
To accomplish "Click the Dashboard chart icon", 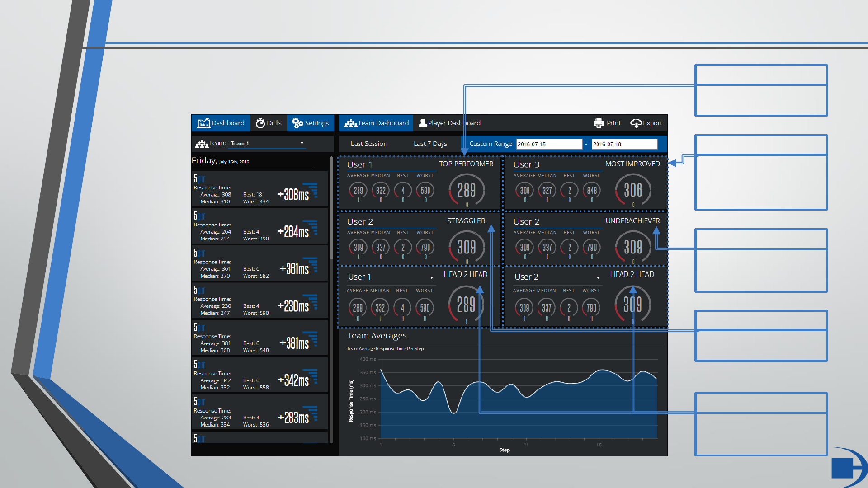I will pos(203,123).
